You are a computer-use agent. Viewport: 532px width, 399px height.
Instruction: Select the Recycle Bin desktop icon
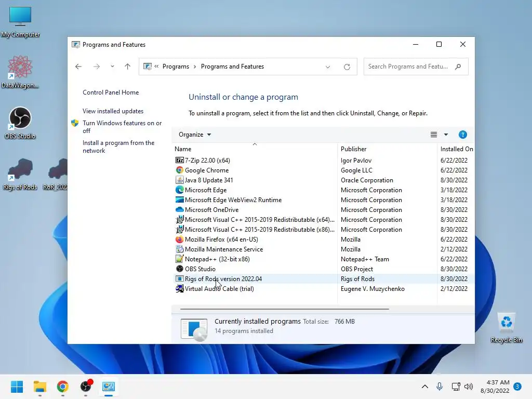coord(506,328)
